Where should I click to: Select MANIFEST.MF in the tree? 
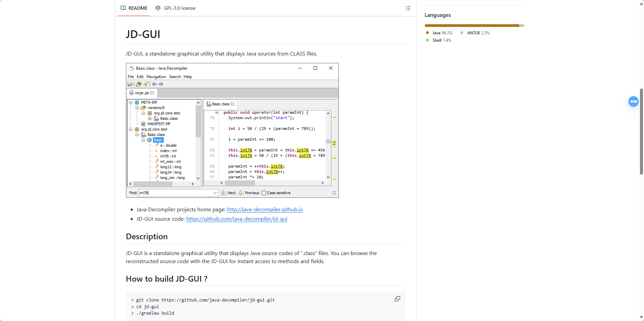point(159,124)
